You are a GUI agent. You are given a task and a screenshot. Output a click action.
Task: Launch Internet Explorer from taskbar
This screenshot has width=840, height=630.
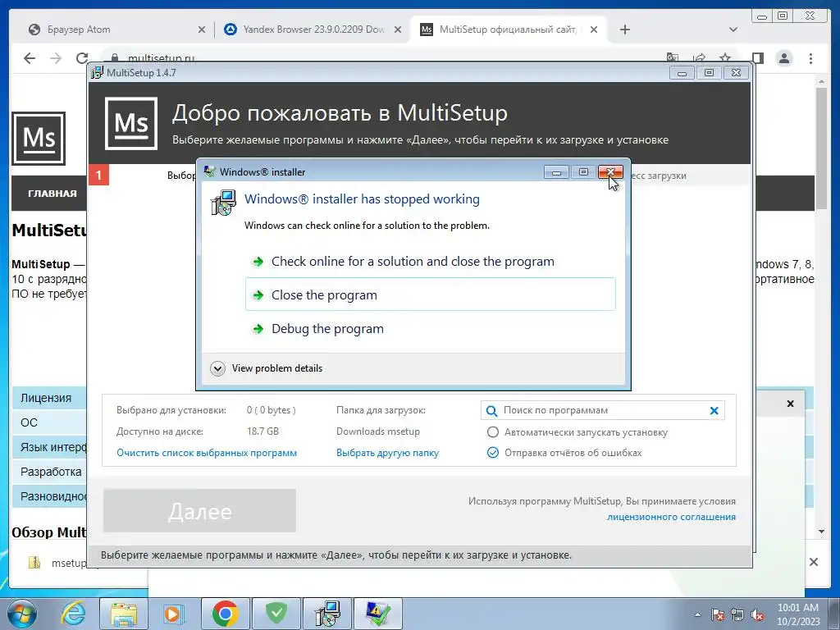[73, 614]
